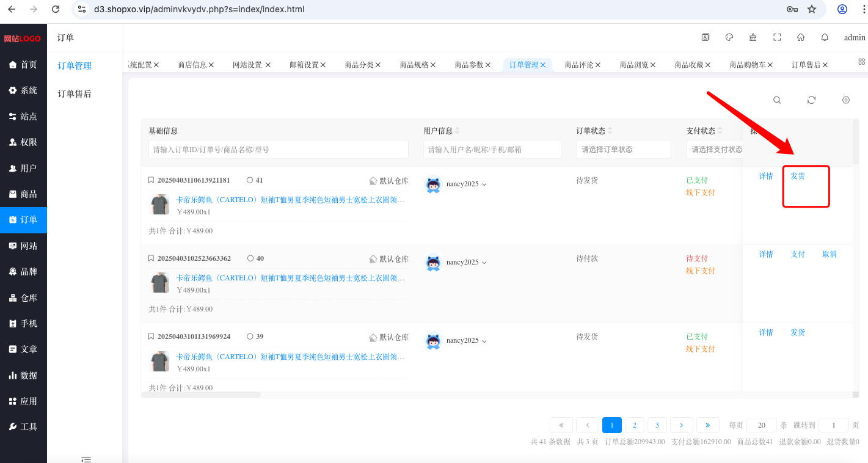
Task: Open the notifications bell
Action: point(825,37)
